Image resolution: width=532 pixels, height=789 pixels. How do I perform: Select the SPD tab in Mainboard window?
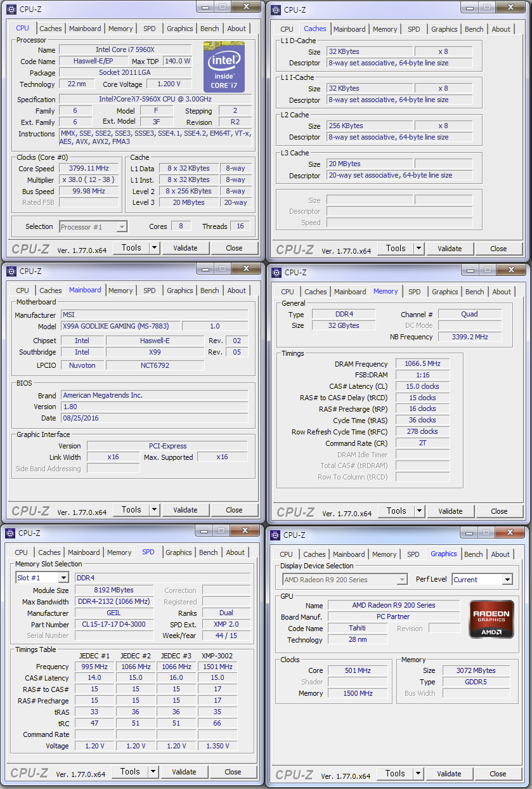pyautogui.click(x=149, y=290)
